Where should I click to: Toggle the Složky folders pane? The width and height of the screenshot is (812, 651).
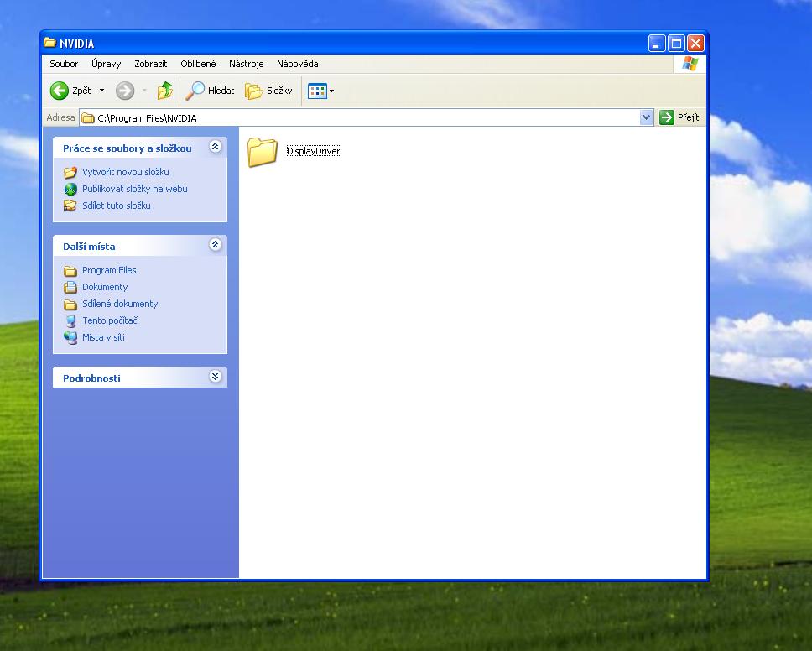coord(269,91)
